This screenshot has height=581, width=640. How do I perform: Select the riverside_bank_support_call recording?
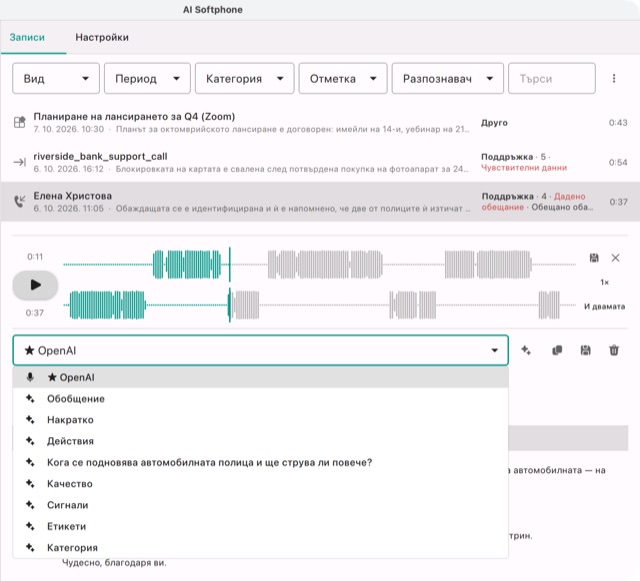(x=320, y=162)
